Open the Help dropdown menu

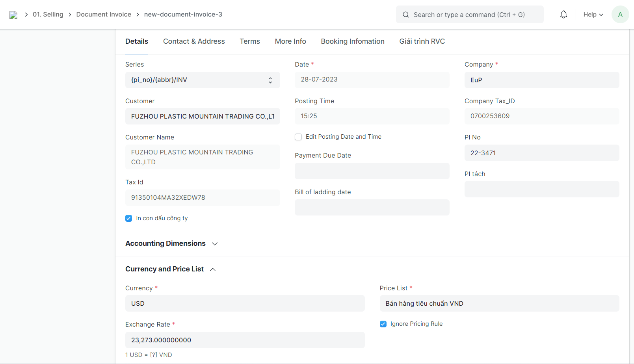point(593,15)
